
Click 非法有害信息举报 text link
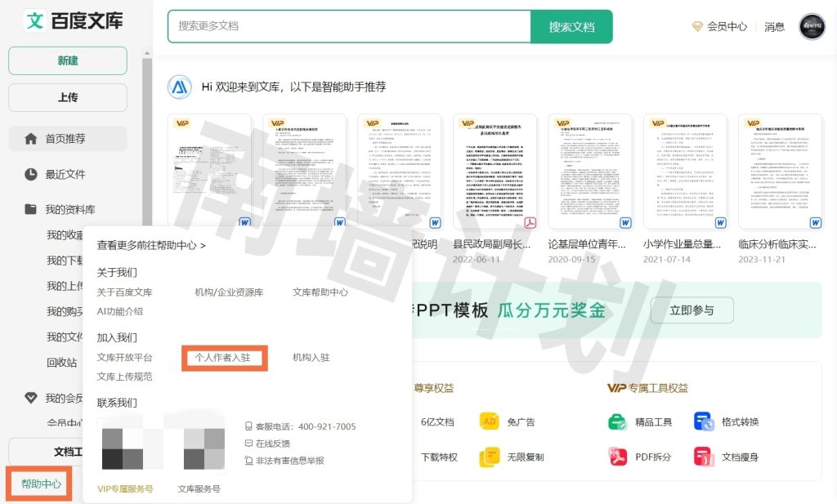[290, 460]
